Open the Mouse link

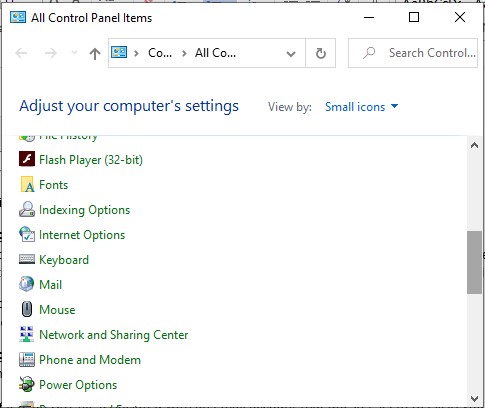click(x=57, y=310)
